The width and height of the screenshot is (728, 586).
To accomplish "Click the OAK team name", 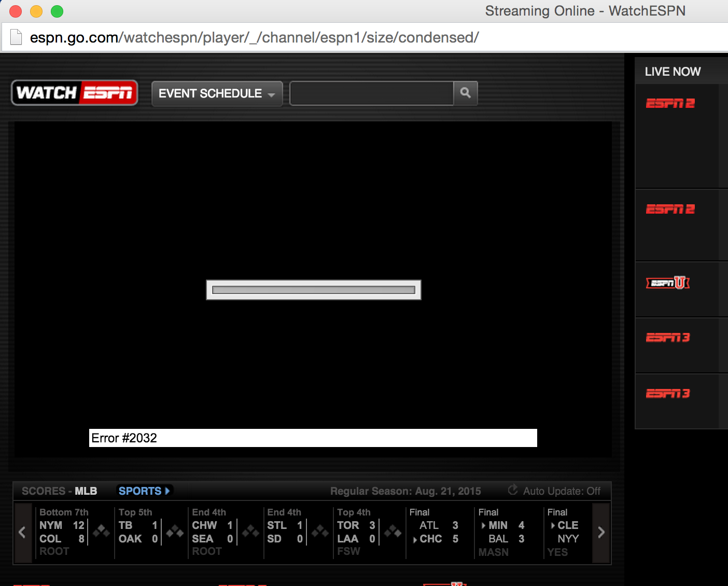I will [x=130, y=539].
